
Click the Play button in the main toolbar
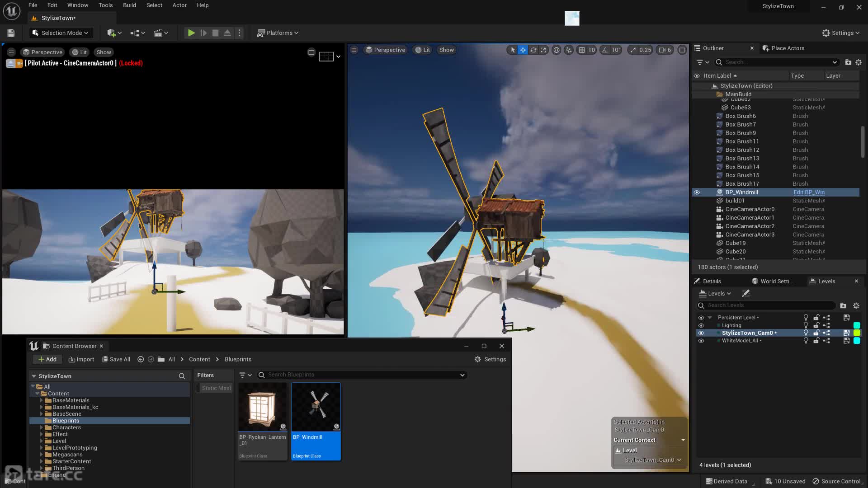191,33
